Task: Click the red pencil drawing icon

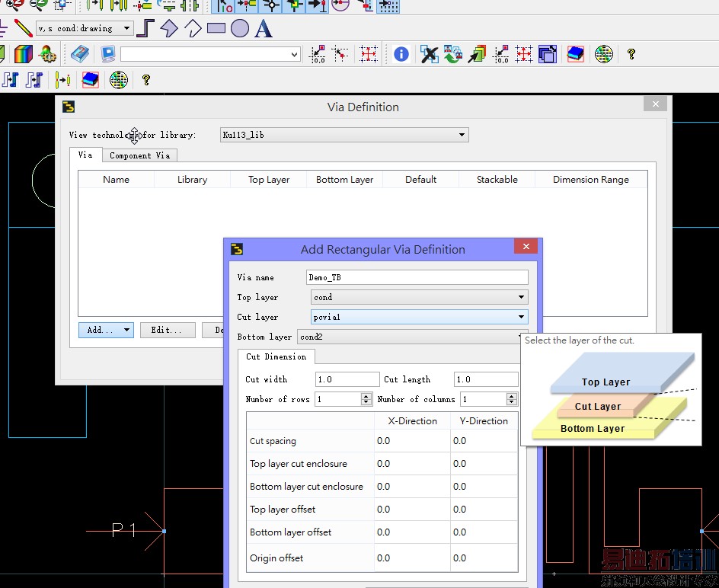Action: (24, 29)
